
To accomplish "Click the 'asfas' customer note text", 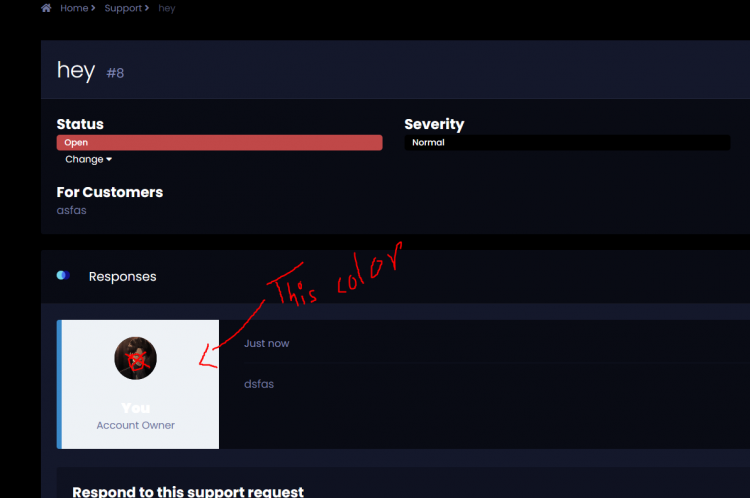I will [71, 210].
